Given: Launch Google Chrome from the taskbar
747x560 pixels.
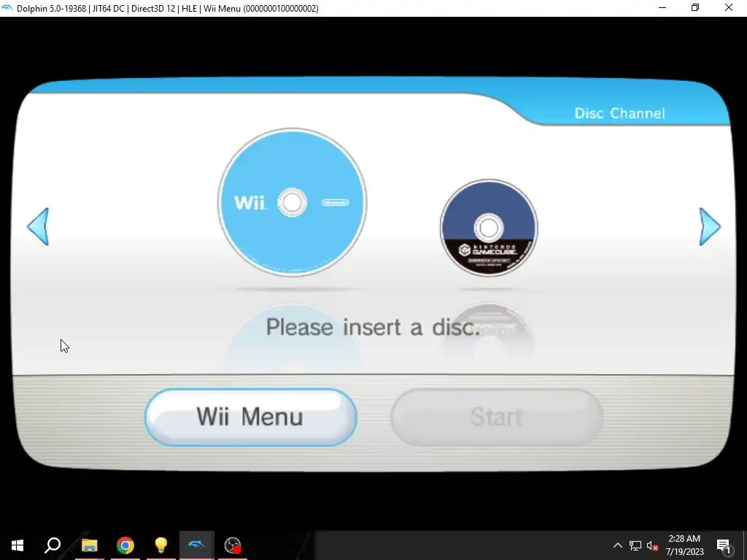Looking at the screenshot, I should click(x=125, y=545).
